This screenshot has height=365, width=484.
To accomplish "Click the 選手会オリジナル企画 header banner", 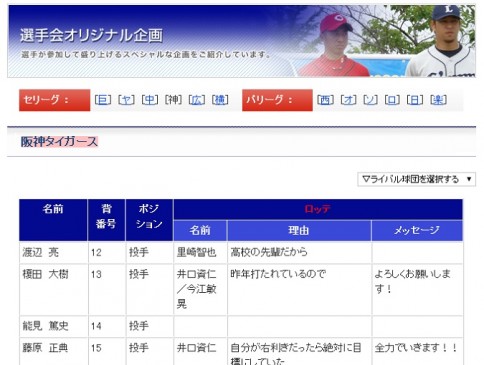I will [242, 41].
